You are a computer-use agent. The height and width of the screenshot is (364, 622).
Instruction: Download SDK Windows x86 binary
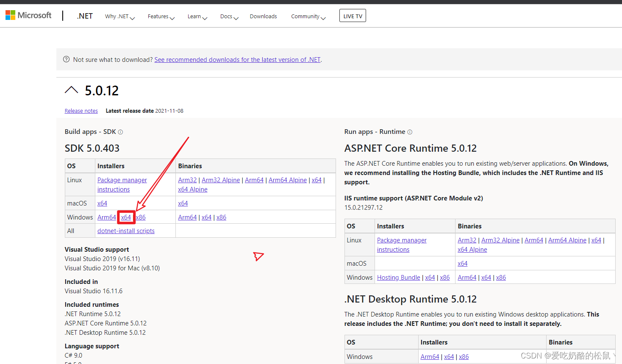tap(221, 217)
